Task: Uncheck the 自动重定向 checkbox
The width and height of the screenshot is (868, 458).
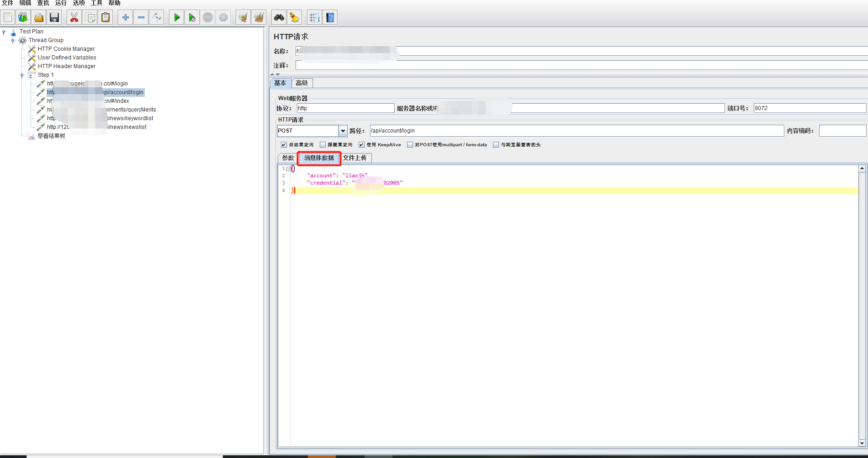Action: click(284, 144)
